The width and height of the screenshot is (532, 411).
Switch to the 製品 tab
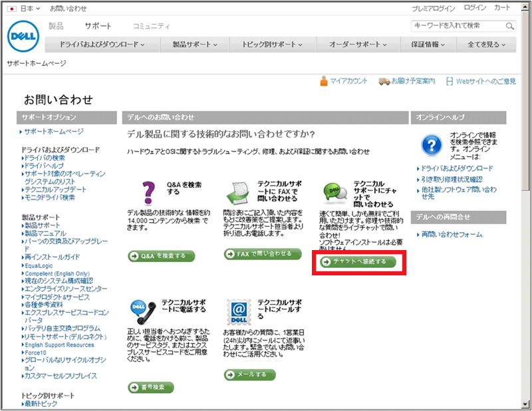(x=57, y=26)
